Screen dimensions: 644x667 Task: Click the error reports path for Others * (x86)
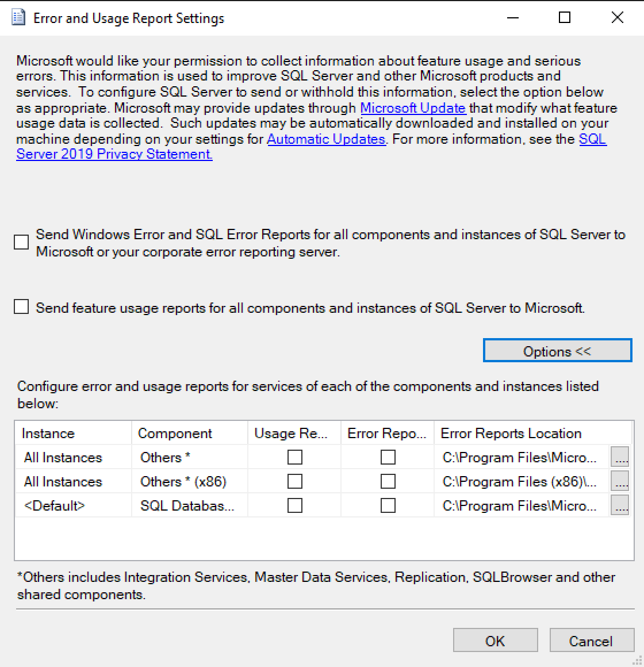tap(519, 482)
